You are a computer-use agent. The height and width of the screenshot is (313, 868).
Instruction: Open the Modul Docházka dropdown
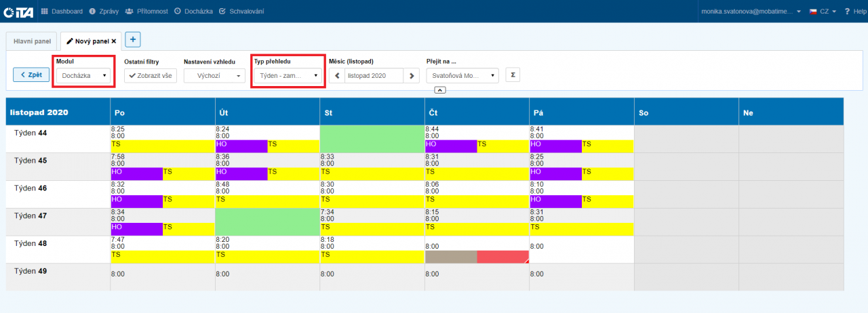[x=84, y=76]
